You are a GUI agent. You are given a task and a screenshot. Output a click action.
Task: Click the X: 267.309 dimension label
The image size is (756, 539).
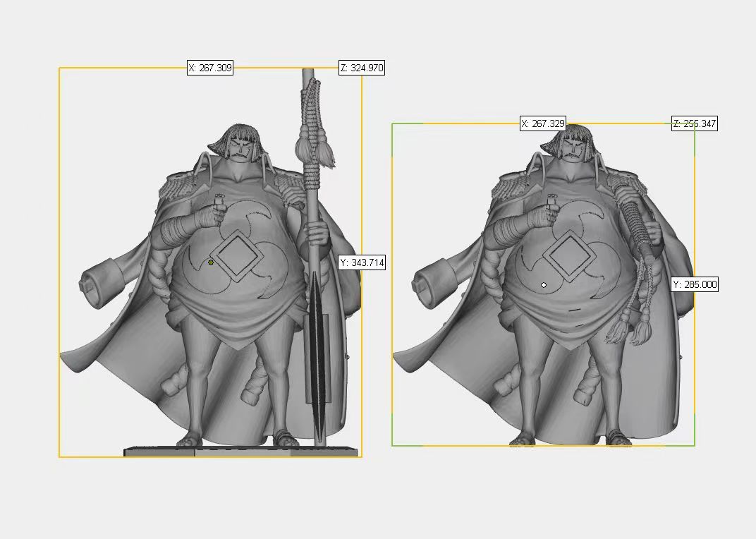point(210,68)
